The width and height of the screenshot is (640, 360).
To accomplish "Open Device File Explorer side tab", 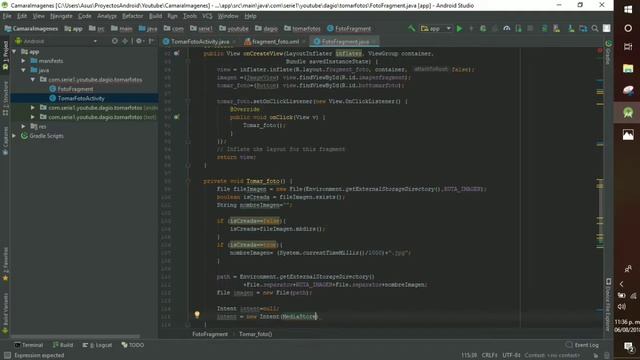I will click(x=608, y=304).
